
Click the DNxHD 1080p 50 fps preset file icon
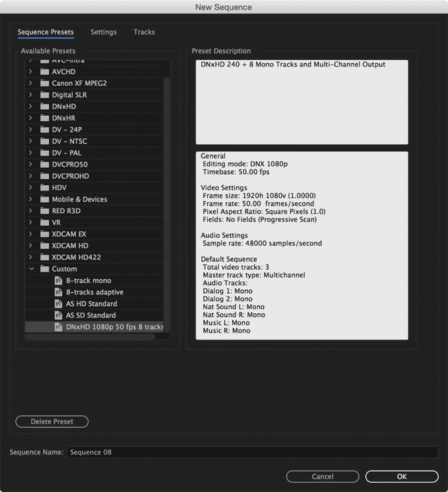point(58,327)
